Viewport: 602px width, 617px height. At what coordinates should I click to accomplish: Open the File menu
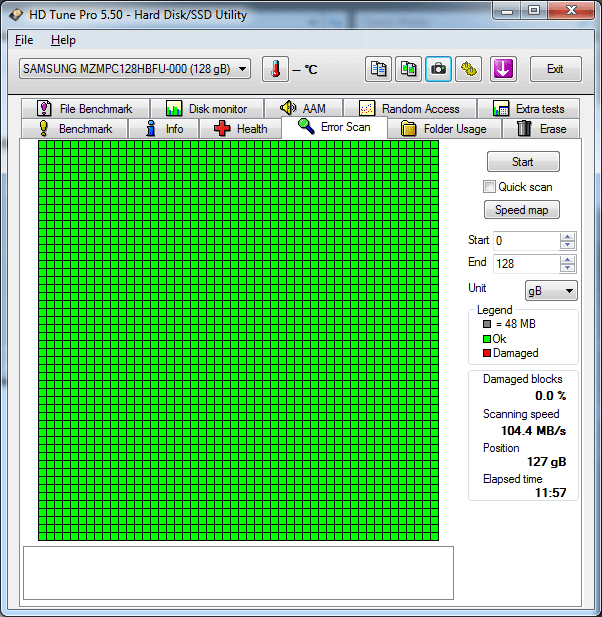point(24,40)
